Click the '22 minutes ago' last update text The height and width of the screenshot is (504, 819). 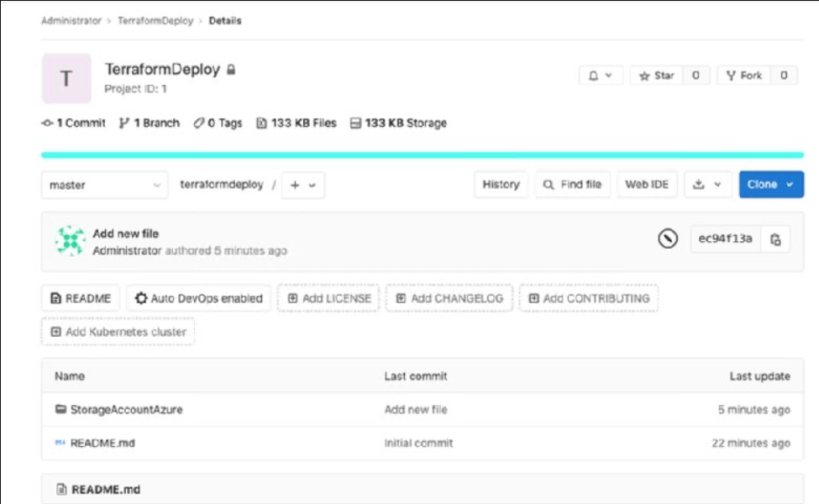click(x=751, y=444)
